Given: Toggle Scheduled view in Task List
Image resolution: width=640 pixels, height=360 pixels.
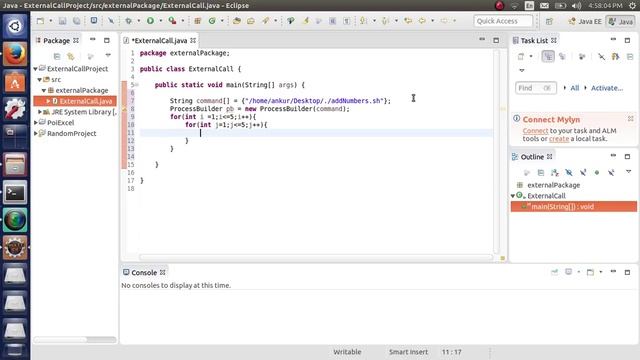Looking at the screenshot, I should 562,56.
